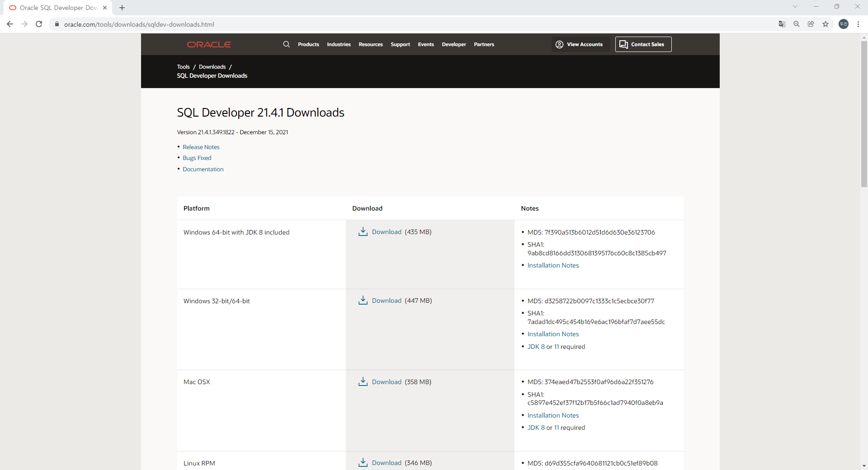Close the Oracle SQL Developer tab
Screen dimensions: 868x470
coord(105,8)
